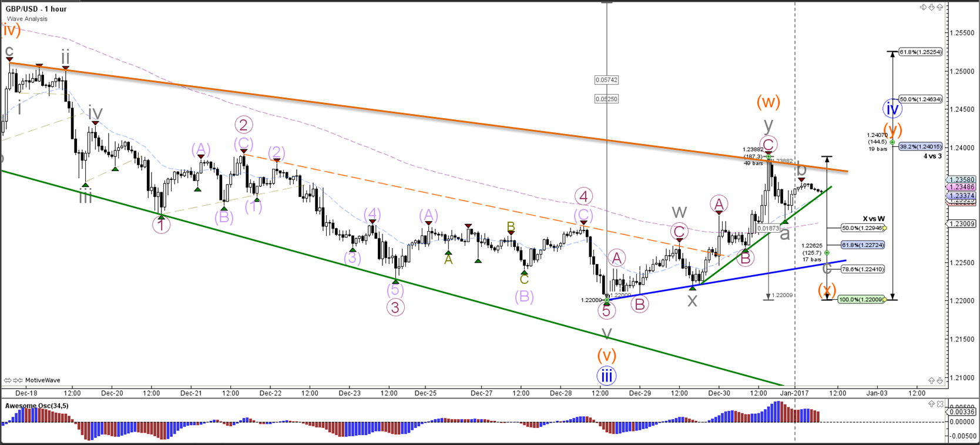Select the 61.8%(1.25254) Fibonacci label
The width and height of the screenshot is (980, 445).
(921, 52)
